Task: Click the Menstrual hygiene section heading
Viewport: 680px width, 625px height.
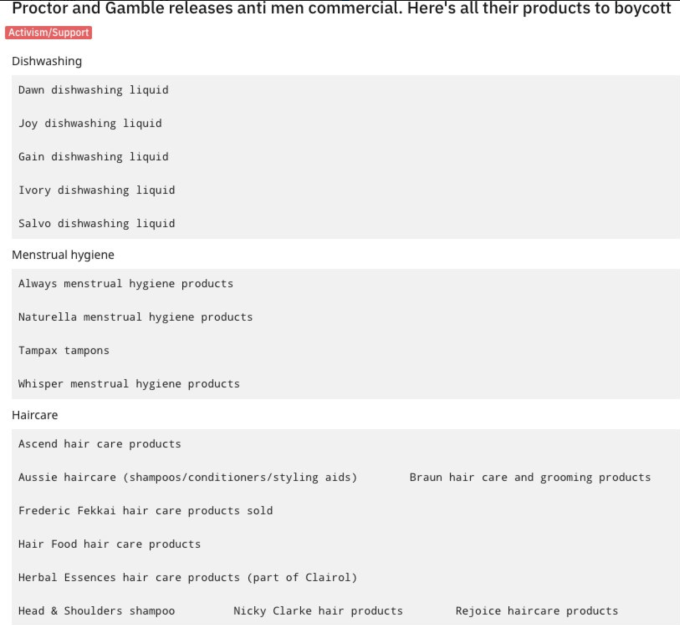Action: click(63, 255)
